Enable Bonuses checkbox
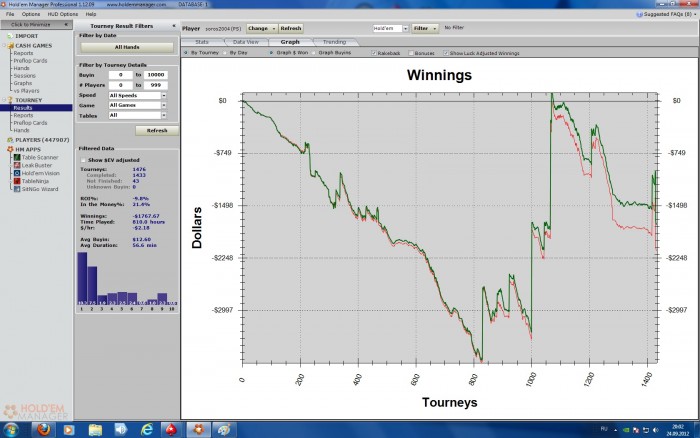700x438 pixels. 411,53
